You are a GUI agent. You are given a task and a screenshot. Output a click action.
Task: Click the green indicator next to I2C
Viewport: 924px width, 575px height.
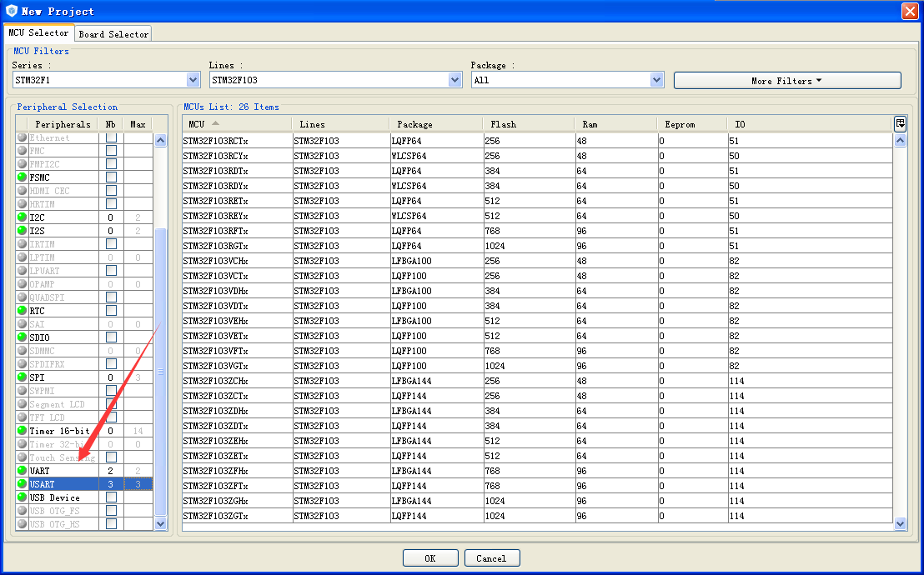point(22,217)
